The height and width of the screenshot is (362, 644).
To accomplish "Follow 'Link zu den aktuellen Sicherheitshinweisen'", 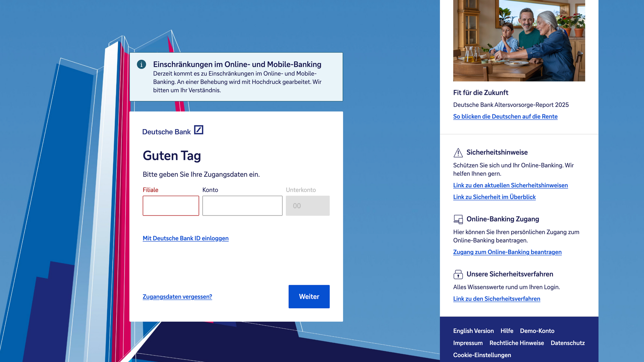I will tap(511, 185).
